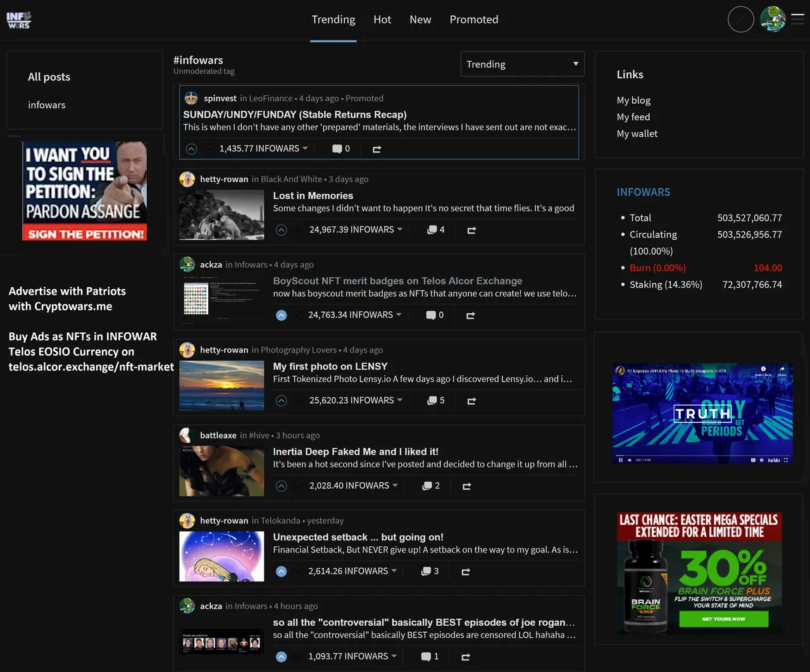This screenshot has width=810, height=672.
Task: Enter fullscreen on the embedded video
Action: pos(786,460)
